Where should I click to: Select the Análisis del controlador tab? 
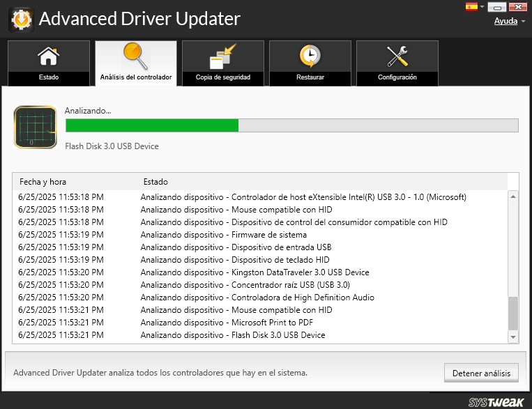[136, 63]
